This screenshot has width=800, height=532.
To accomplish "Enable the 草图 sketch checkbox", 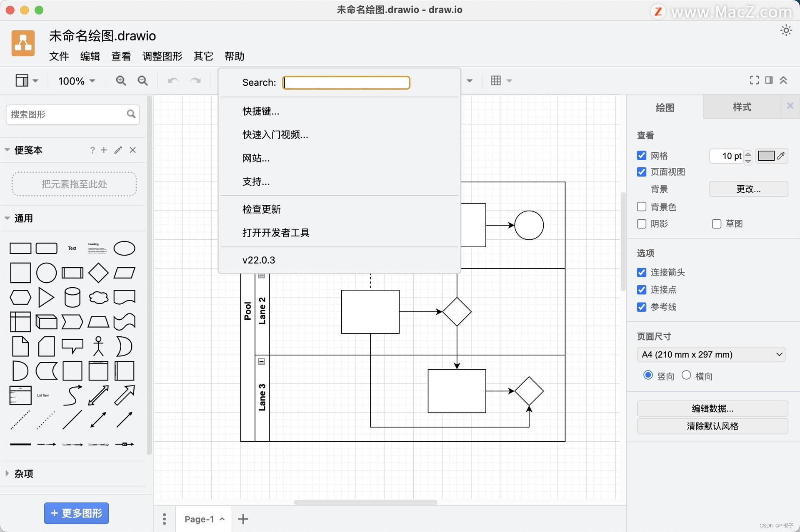I will [717, 224].
